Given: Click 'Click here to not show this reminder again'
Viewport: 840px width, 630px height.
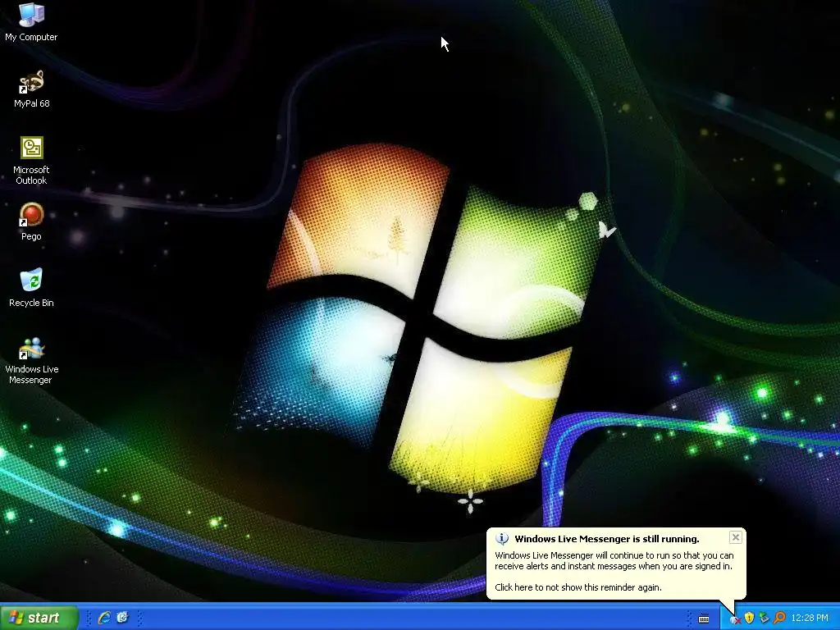Looking at the screenshot, I should click(578, 587).
